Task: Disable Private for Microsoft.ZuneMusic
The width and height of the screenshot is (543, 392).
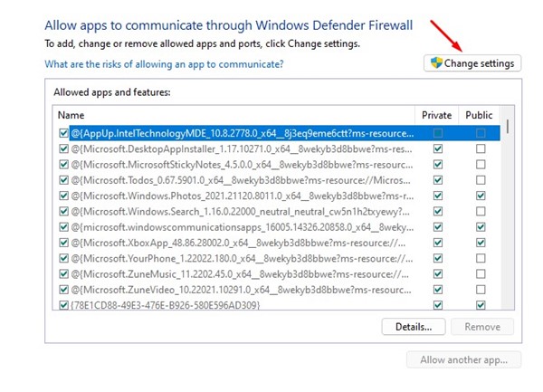Action: (x=438, y=274)
